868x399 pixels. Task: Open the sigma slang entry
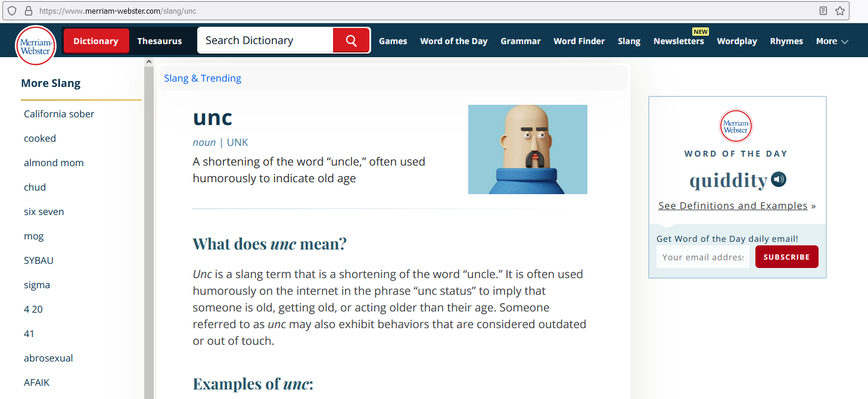(37, 285)
